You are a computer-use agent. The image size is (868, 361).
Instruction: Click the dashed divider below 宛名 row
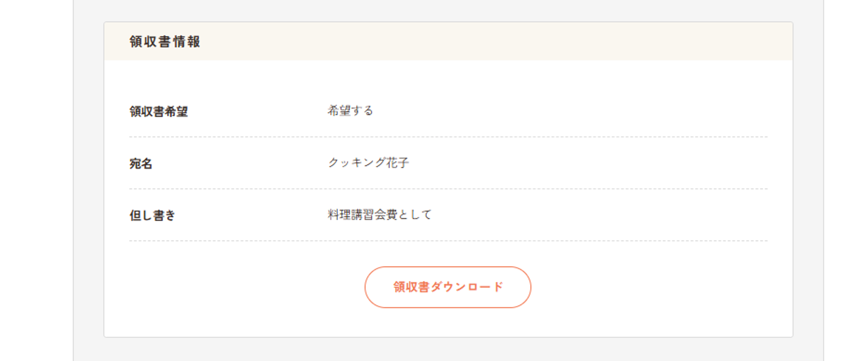(x=448, y=189)
